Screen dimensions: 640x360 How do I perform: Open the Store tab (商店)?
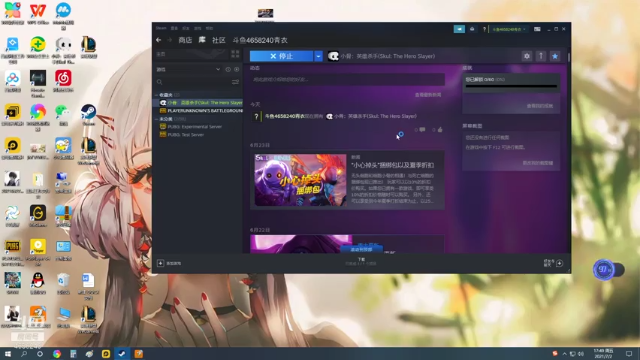[185, 40]
